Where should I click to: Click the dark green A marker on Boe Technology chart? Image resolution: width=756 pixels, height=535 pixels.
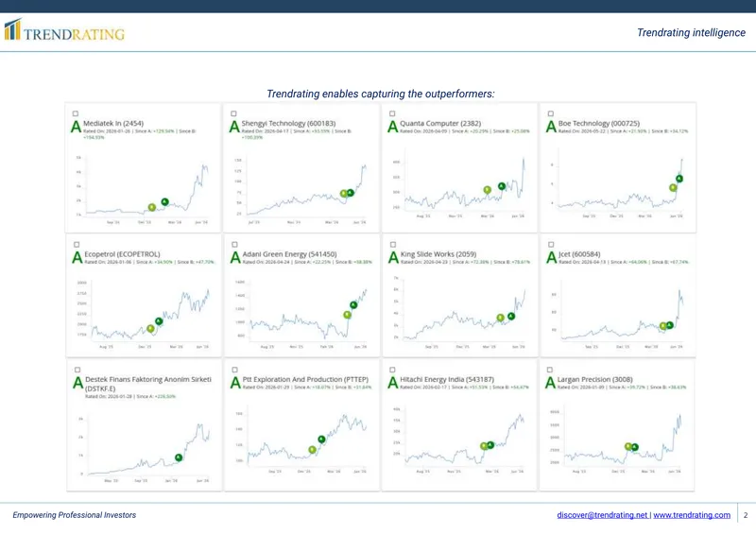click(679, 179)
